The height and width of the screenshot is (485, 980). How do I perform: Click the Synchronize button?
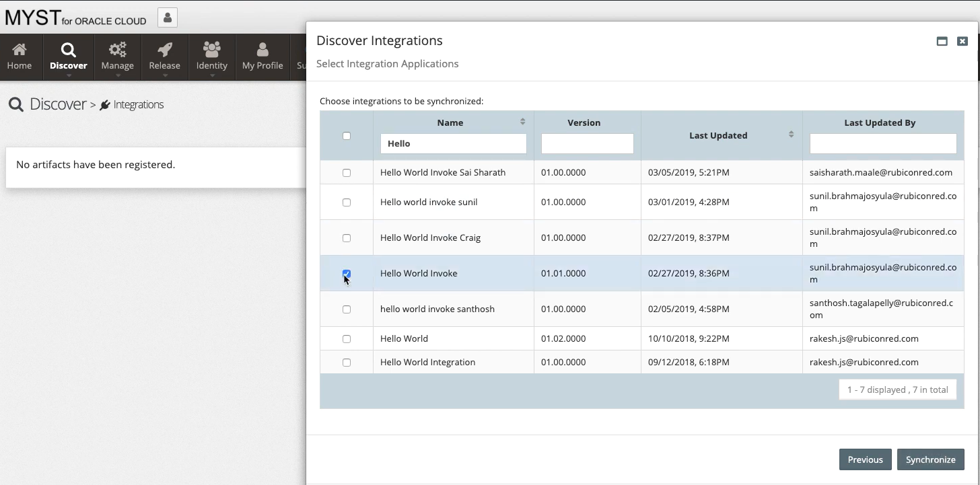[930, 459]
